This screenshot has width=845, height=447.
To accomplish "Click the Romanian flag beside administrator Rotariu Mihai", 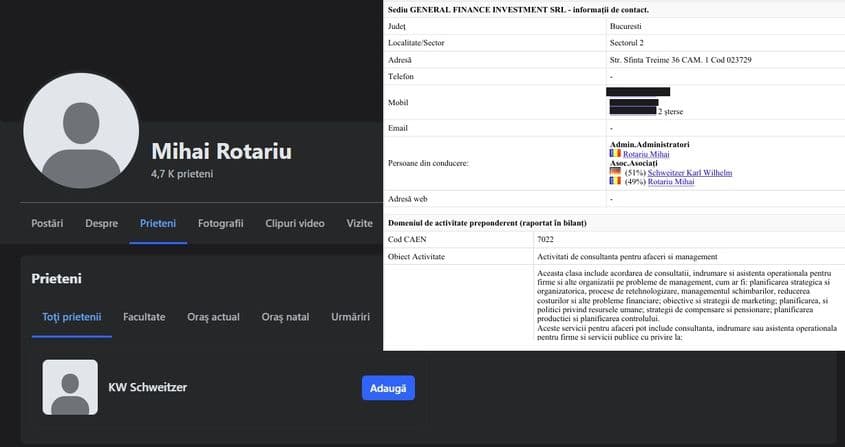I will [615, 154].
